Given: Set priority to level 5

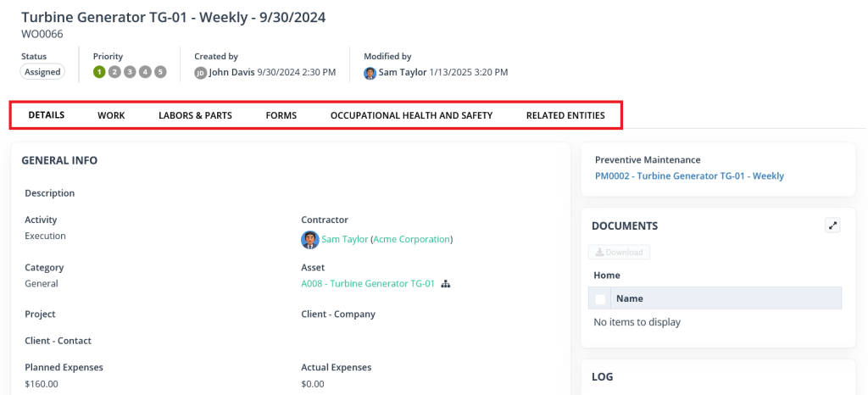Looking at the screenshot, I should (160, 72).
